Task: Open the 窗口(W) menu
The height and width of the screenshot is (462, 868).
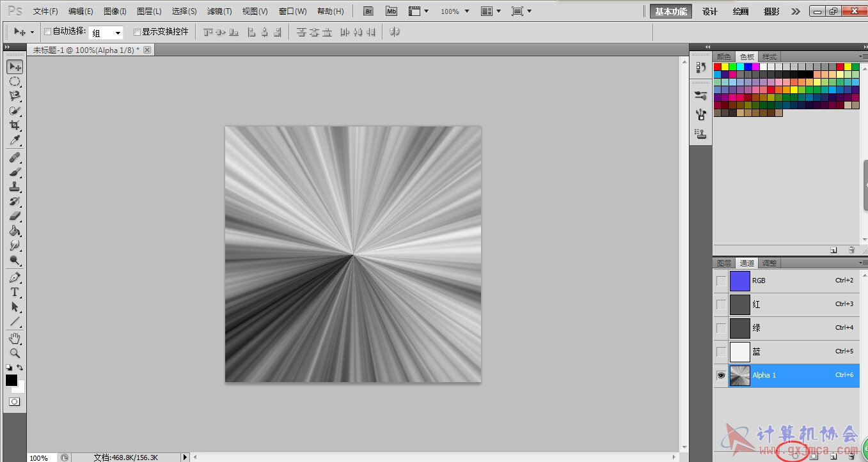Action: [293, 12]
